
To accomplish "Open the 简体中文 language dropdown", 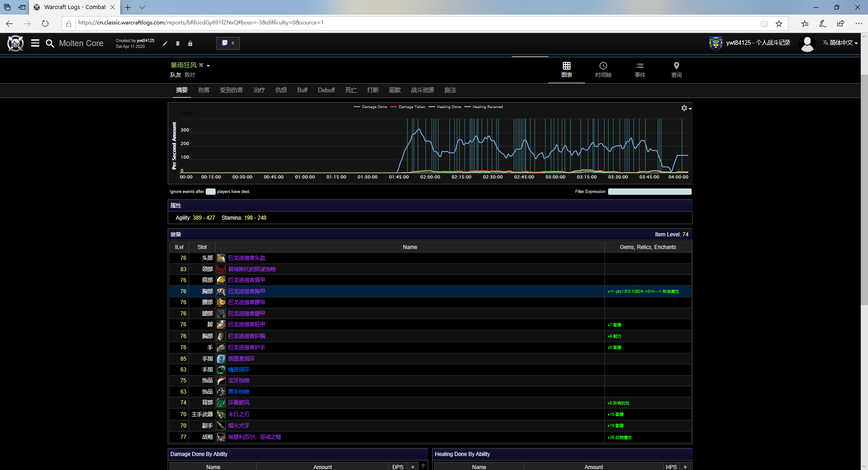I will [840, 43].
